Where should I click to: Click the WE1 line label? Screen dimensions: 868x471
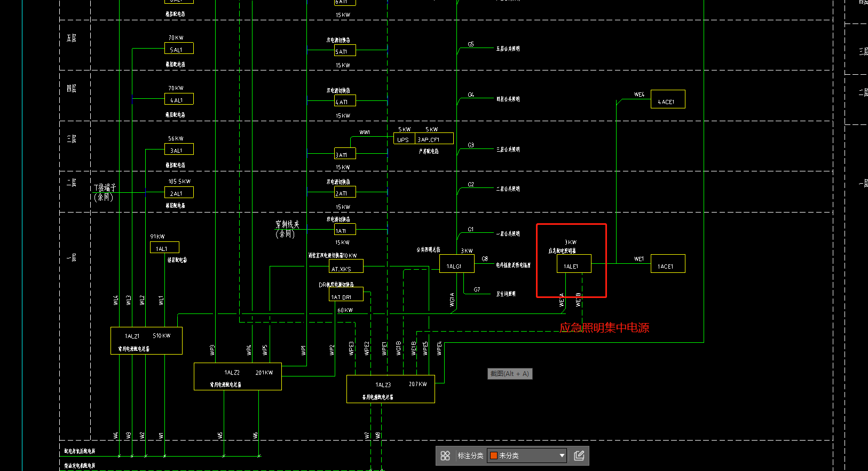639,259
